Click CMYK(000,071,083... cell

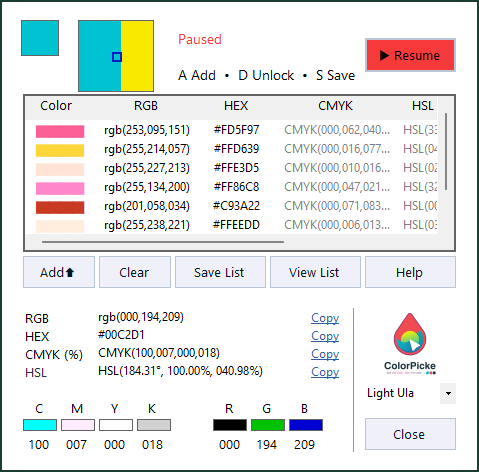click(337, 206)
